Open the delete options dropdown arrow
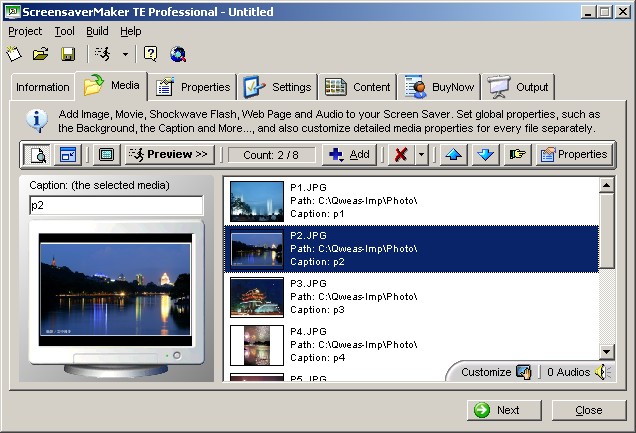 pos(421,154)
